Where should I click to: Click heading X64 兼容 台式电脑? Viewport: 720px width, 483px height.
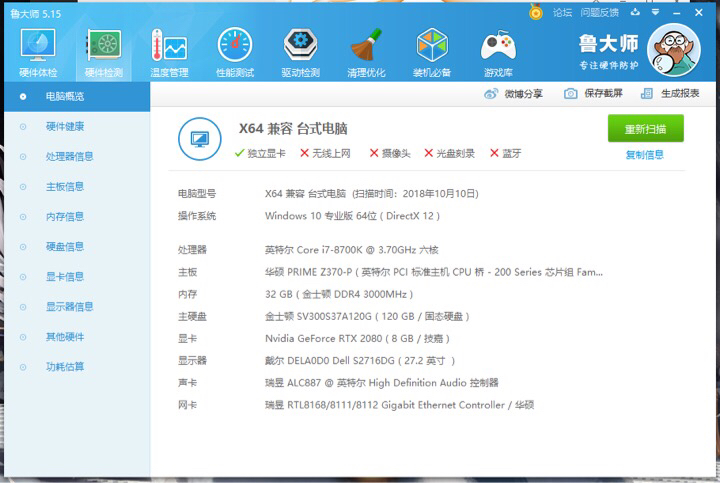(x=293, y=129)
